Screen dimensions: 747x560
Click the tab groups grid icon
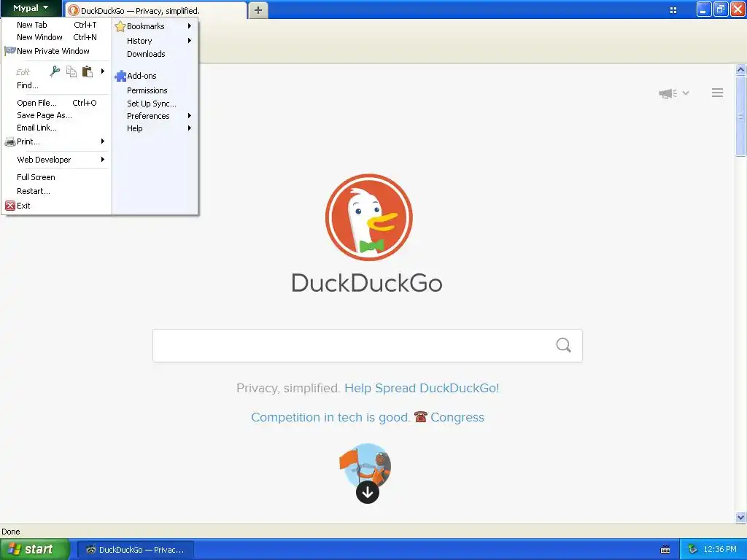tap(673, 10)
